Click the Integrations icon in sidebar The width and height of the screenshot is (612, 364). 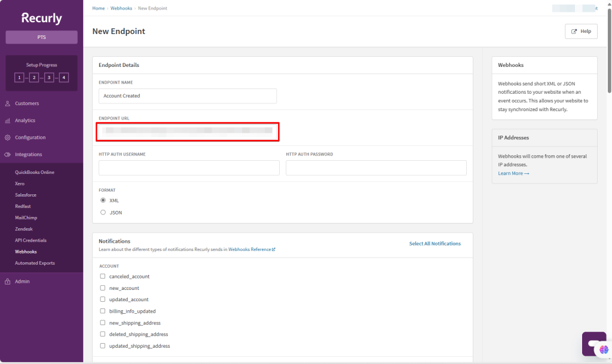tap(8, 154)
